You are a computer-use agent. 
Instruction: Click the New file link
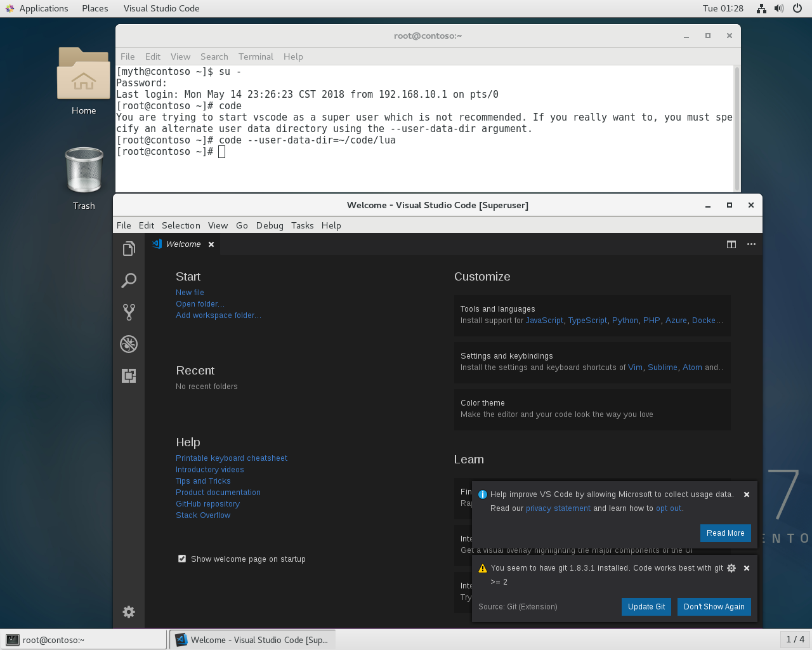click(x=190, y=293)
